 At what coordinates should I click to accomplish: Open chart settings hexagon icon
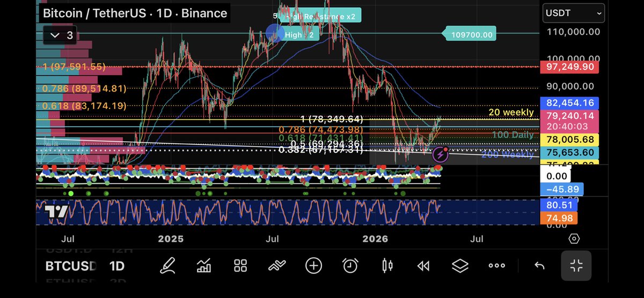(x=574, y=239)
